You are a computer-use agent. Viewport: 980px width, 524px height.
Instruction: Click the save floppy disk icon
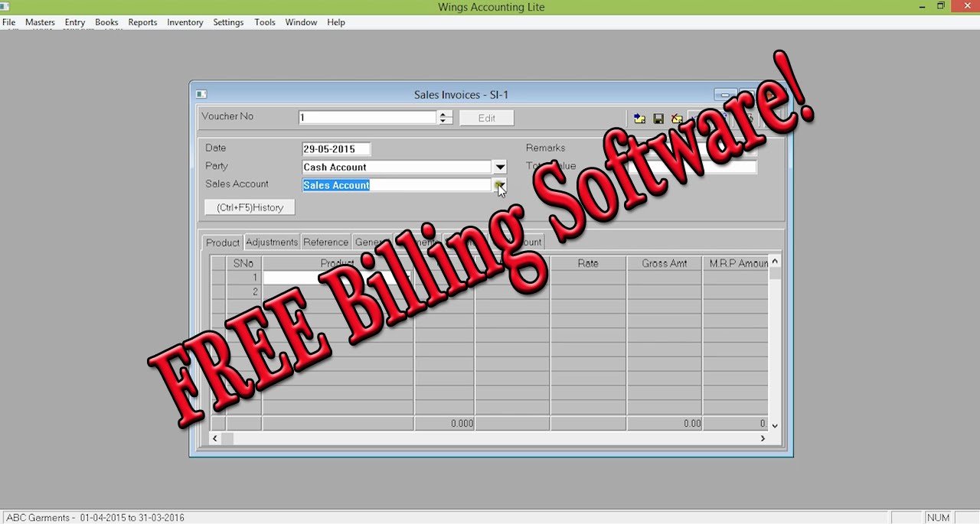click(658, 119)
